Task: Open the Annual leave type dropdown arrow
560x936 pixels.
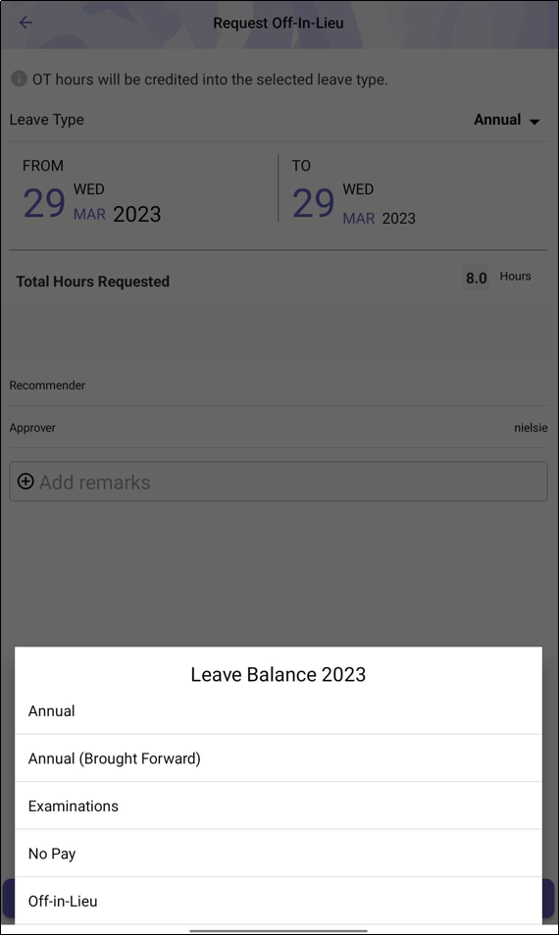Action: click(535, 122)
